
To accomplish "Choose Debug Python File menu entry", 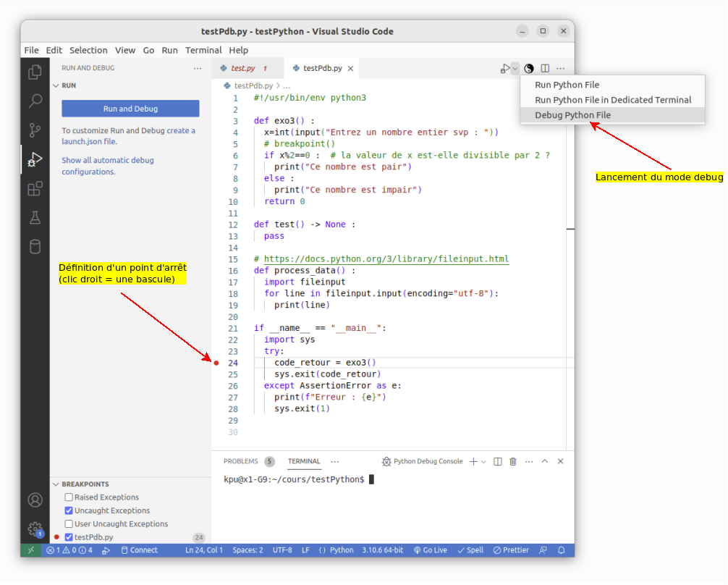I will click(x=613, y=115).
